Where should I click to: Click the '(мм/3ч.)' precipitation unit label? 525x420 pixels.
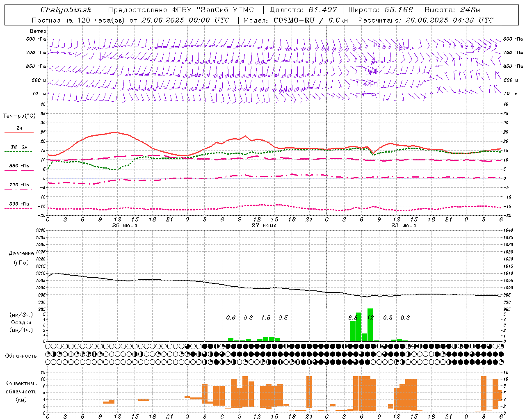21,315
